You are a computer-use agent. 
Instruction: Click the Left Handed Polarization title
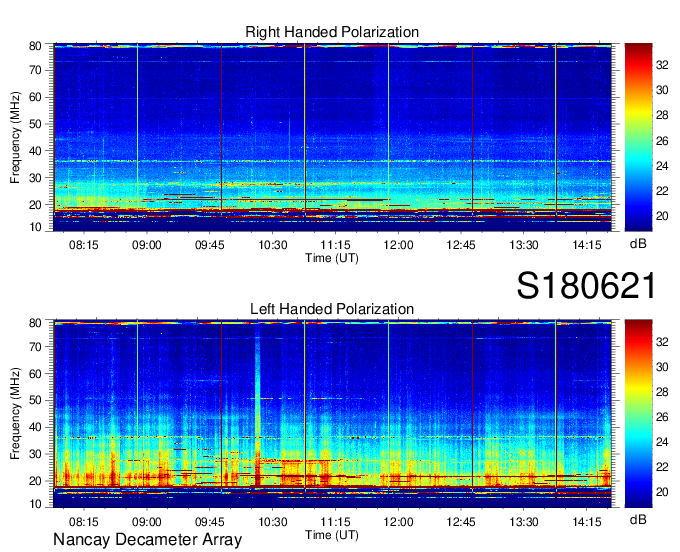pyautogui.click(x=332, y=309)
